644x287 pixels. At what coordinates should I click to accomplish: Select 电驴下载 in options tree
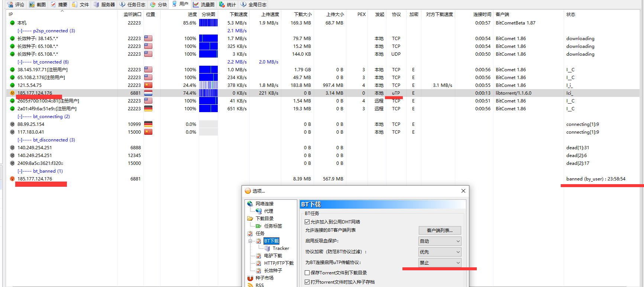point(273,256)
